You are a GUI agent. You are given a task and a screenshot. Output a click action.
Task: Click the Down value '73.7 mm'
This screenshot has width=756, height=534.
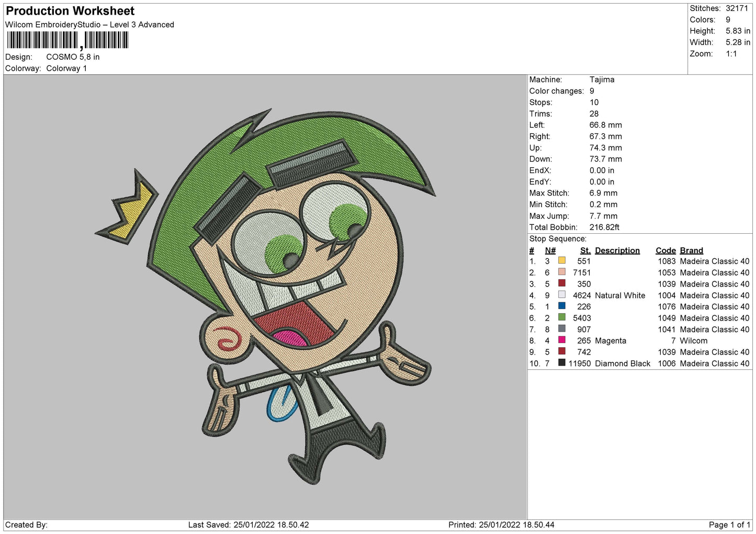[605, 159]
